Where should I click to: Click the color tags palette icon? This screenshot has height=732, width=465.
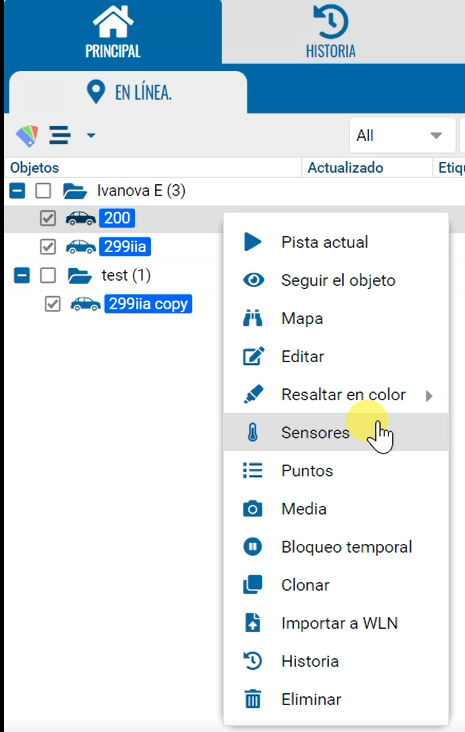pos(27,136)
